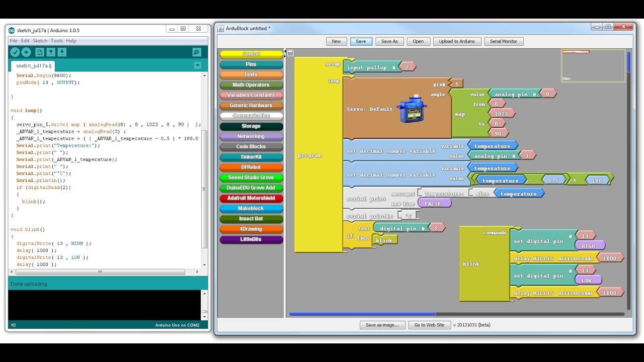This screenshot has height=362, width=644.
Task: Open the sketch tab dropdown arrow
Action: [x=198, y=65]
